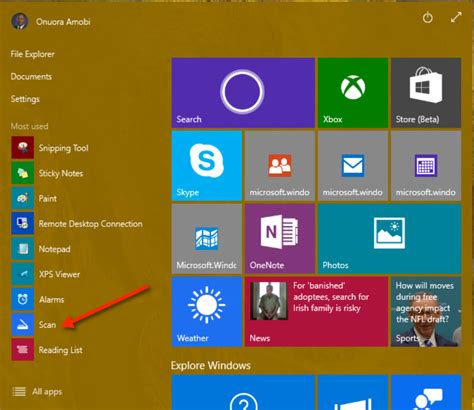Open the Store (Beta) tile
The width and height of the screenshot is (474, 410).
pos(426,93)
